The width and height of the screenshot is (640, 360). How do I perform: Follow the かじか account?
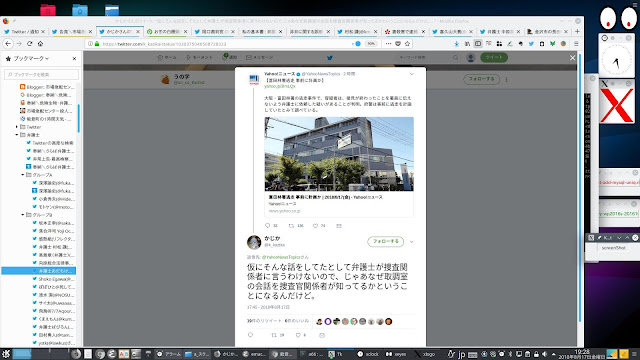click(x=386, y=241)
